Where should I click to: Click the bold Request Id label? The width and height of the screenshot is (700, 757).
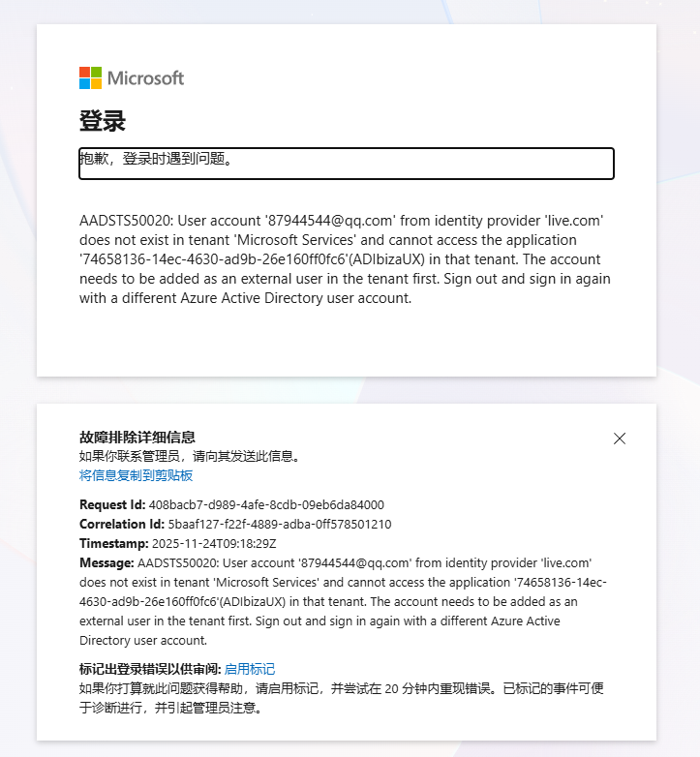coord(112,505)
